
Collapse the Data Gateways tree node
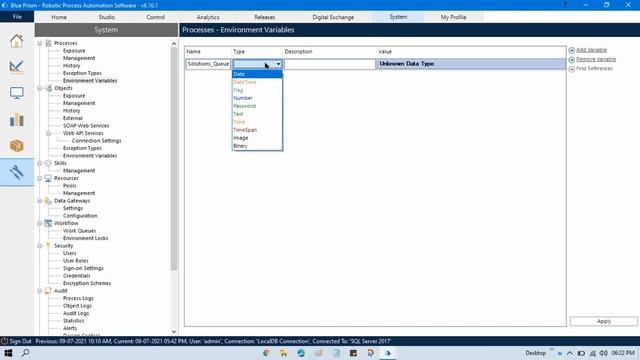(x=40, y=201)
